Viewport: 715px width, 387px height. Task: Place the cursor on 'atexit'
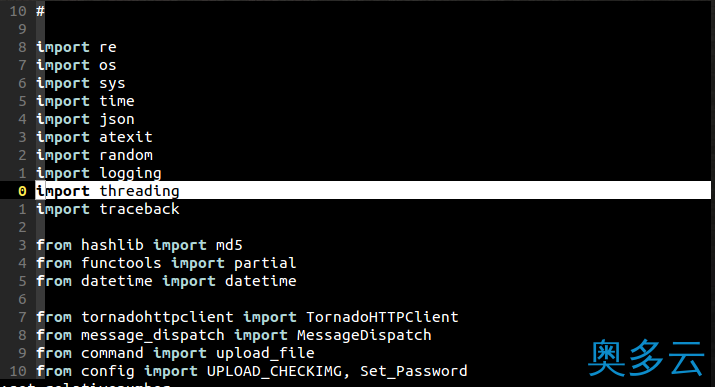(126, 137)
